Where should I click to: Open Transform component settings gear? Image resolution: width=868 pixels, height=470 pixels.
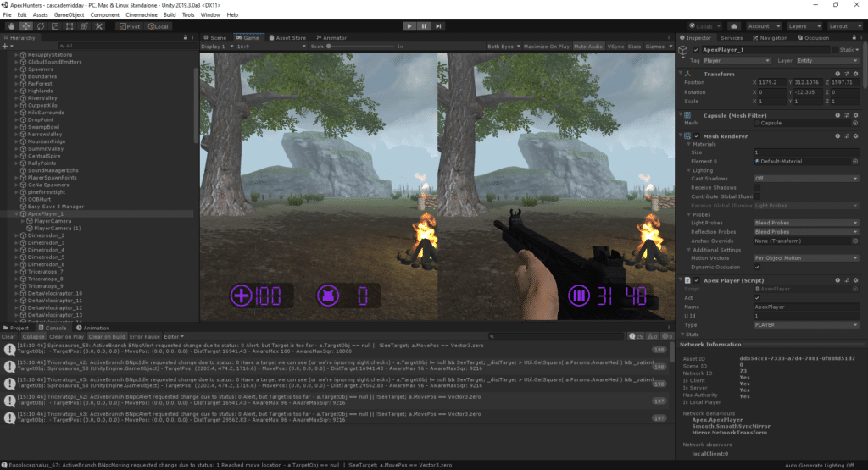(x=856, y=74)
